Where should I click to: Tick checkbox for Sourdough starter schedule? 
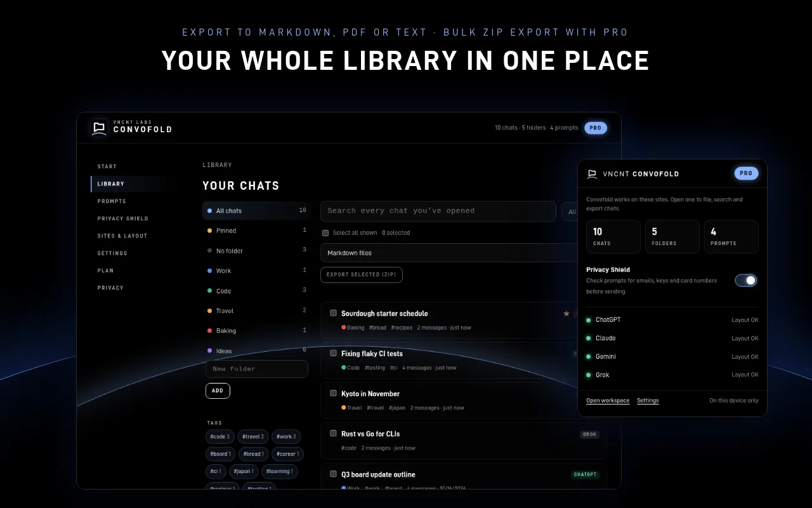(333, 313)
